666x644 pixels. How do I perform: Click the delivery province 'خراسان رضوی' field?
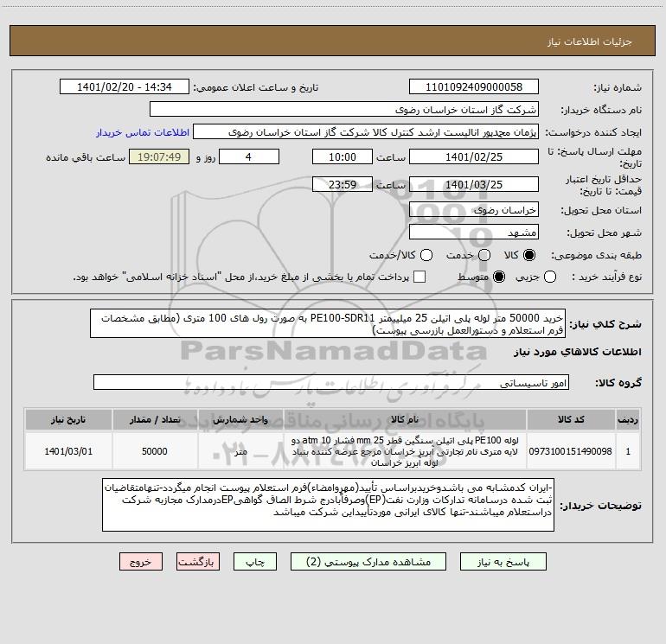point(474,209)
